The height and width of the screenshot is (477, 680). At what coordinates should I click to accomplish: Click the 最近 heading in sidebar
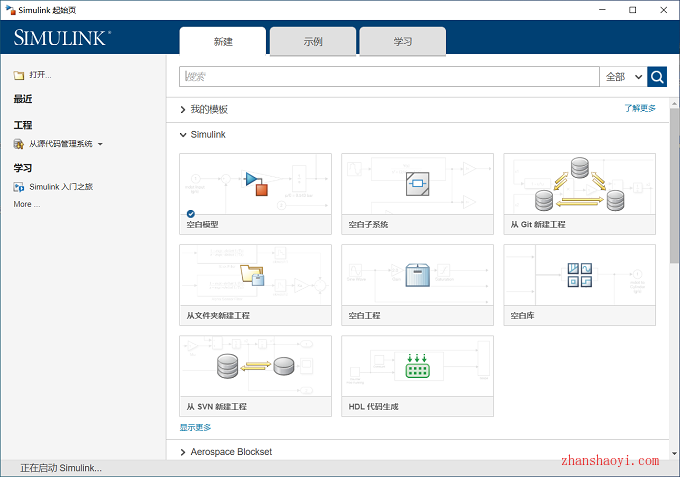tap(23, 99)
